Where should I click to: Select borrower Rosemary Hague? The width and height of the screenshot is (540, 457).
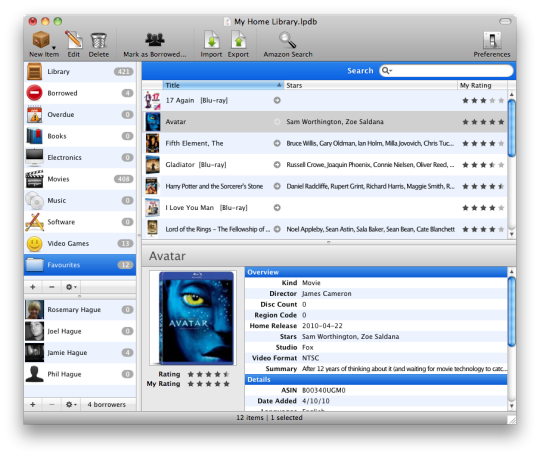[x=80, y=310]
